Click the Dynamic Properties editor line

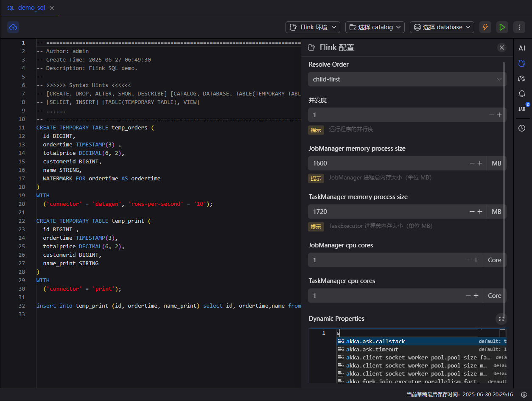coord(418,333)
